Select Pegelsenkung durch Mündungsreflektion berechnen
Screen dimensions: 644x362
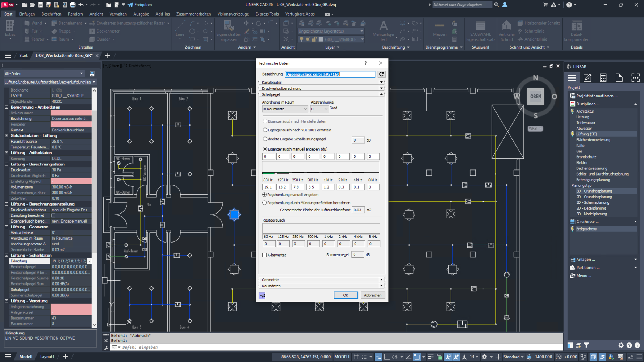click(x=264, y=203)
